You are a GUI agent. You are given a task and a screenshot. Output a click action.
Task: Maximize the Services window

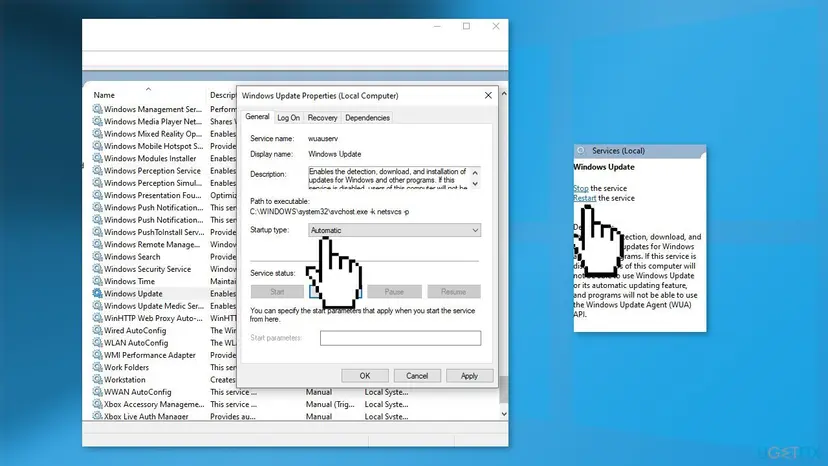pyautogui.click(x=466, y=26)
